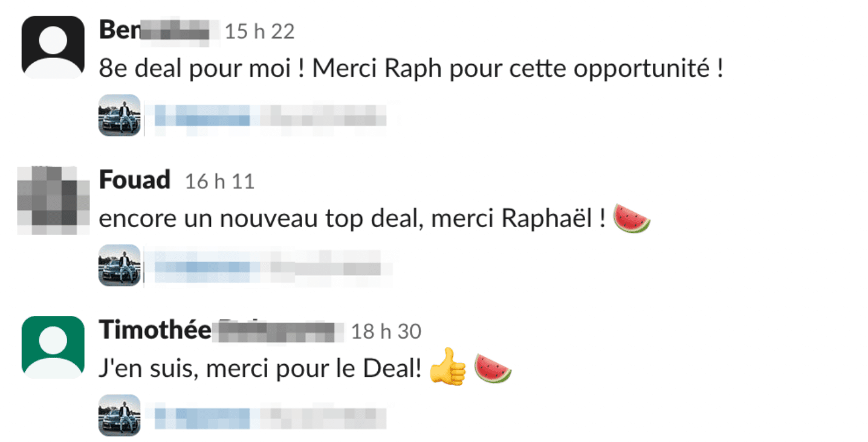The width and height of the screenshot is (868, 442).
Task: Open car thumbnail under Ben's message
Action: [120, 115]
